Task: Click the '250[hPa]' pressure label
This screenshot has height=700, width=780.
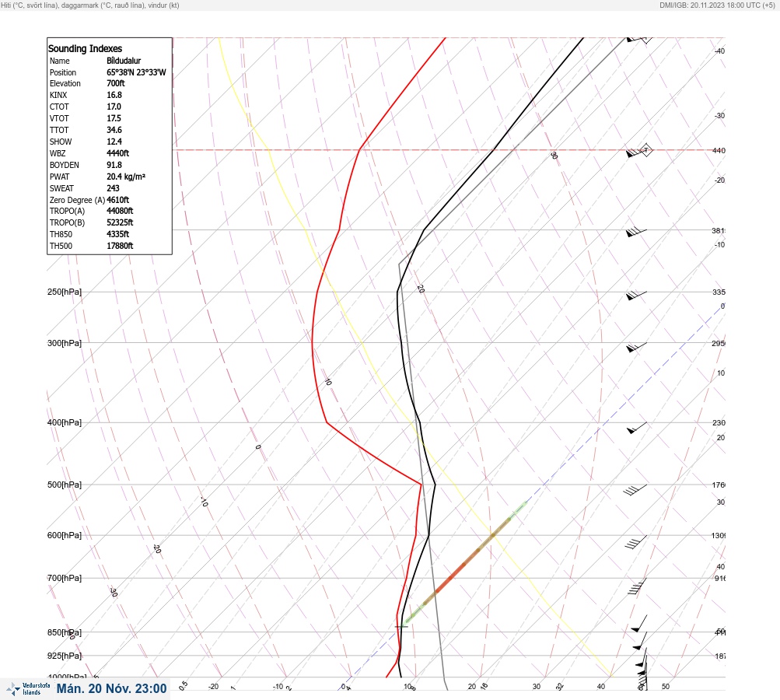Action: 65,292
